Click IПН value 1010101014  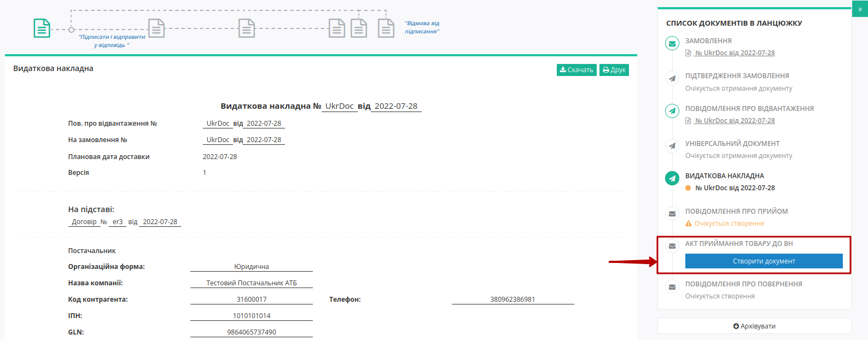click(252, 316)
